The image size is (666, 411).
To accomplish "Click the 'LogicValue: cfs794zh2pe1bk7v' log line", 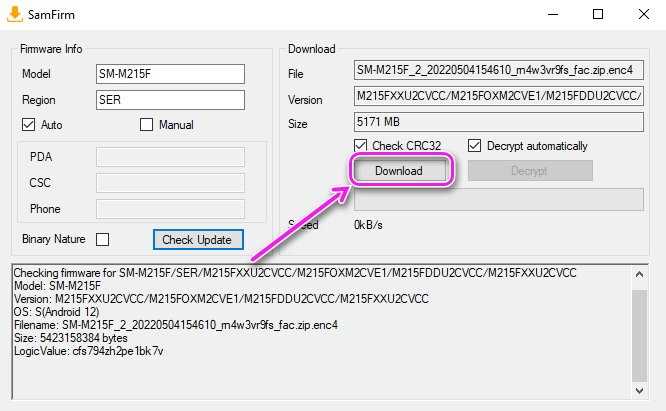I will (88, 351).
